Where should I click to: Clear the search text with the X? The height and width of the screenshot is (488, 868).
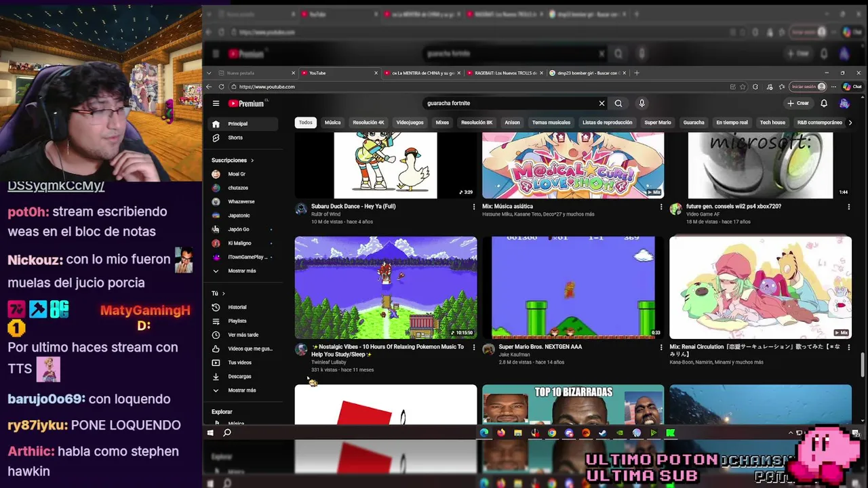point(601,103)
